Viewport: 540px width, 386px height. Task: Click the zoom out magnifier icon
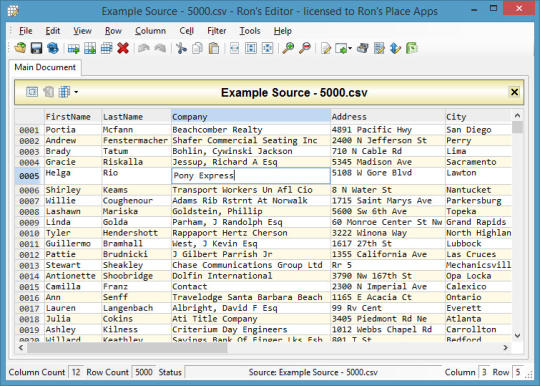point(304,48)
